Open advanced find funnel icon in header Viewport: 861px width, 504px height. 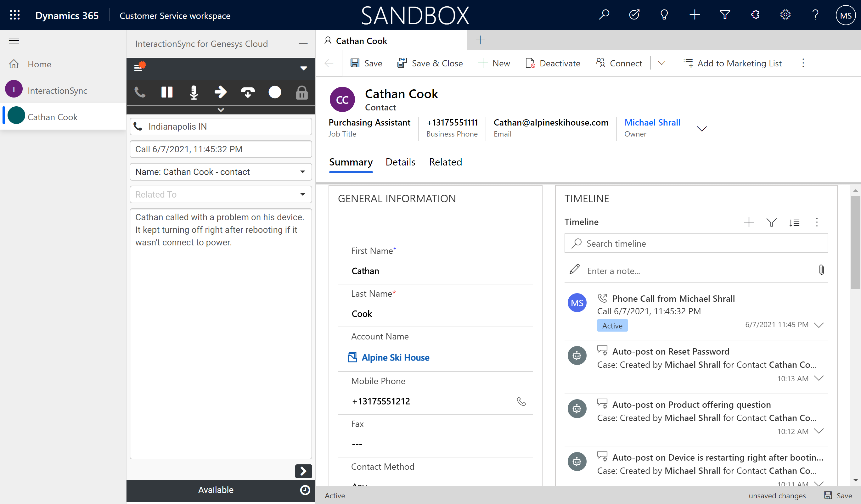pyautogui.click(x=725, y=15)
